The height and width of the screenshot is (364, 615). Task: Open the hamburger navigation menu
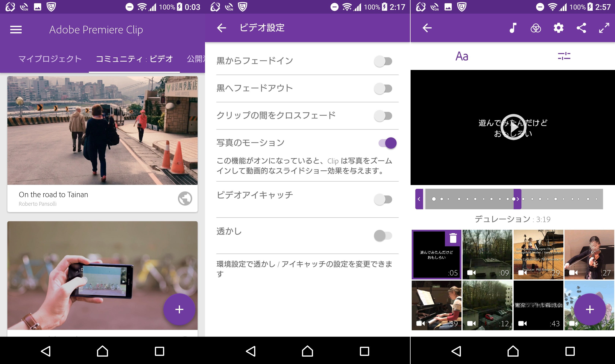tap(16, 30)
